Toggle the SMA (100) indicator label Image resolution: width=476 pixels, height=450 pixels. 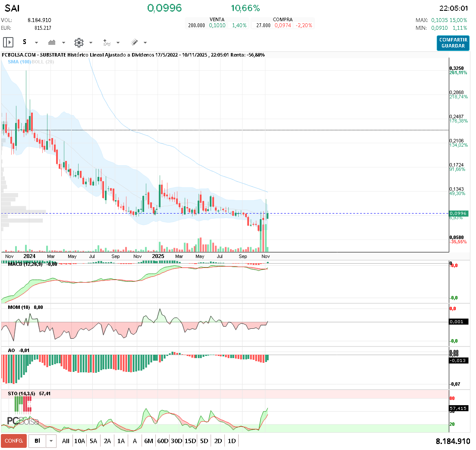[19, 62]
